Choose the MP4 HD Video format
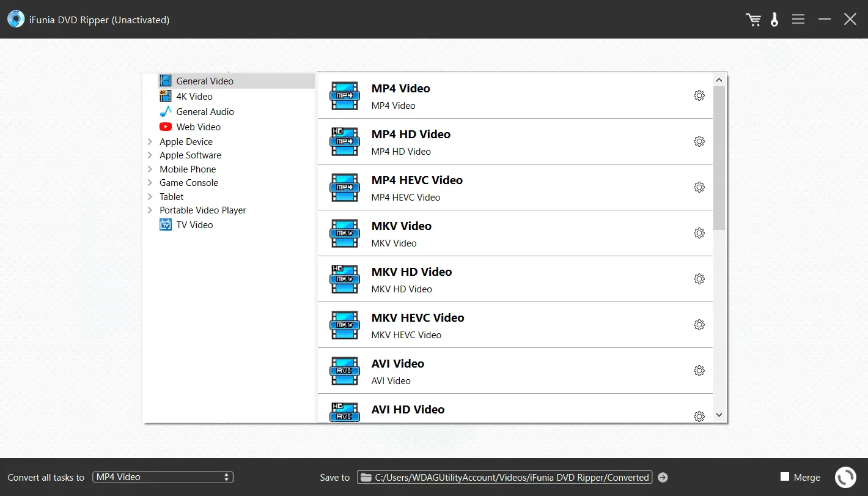The height and width of the screenshot is (496, 868). click(411, 141)
